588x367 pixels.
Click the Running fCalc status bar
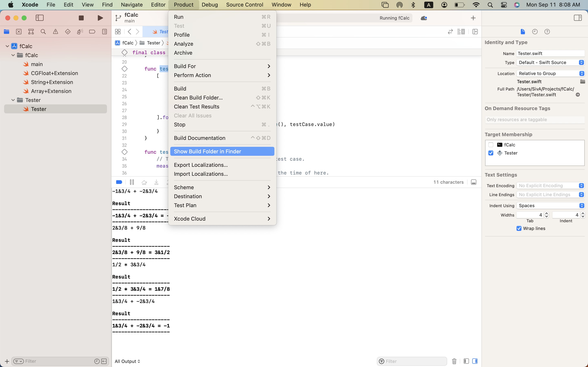pos(394,18)
